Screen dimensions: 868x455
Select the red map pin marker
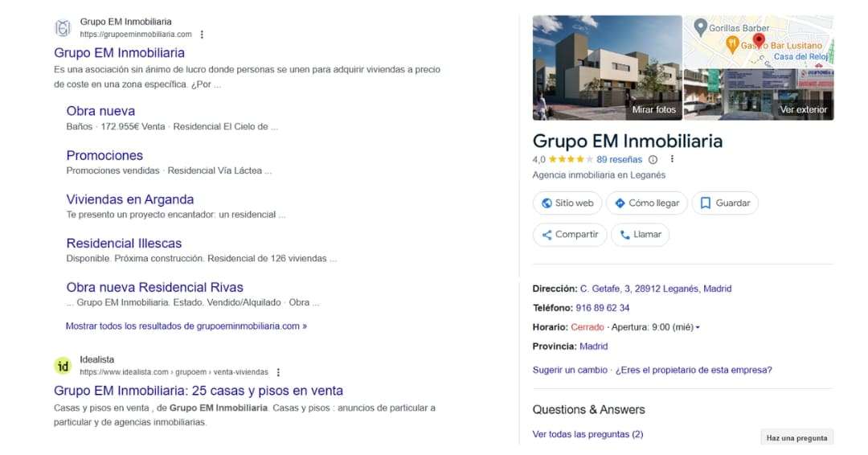coord(759,40)
